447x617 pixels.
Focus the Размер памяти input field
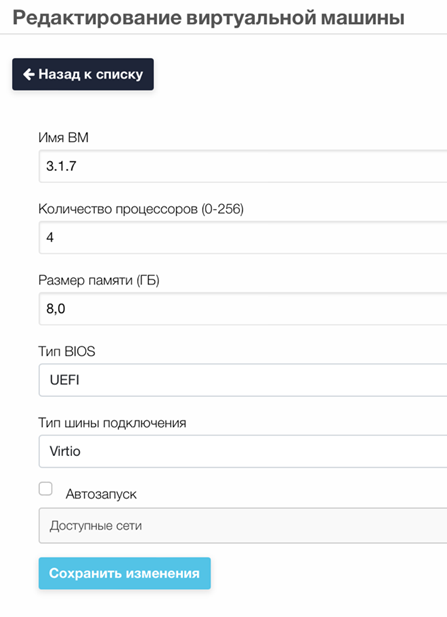coord(243,308)
